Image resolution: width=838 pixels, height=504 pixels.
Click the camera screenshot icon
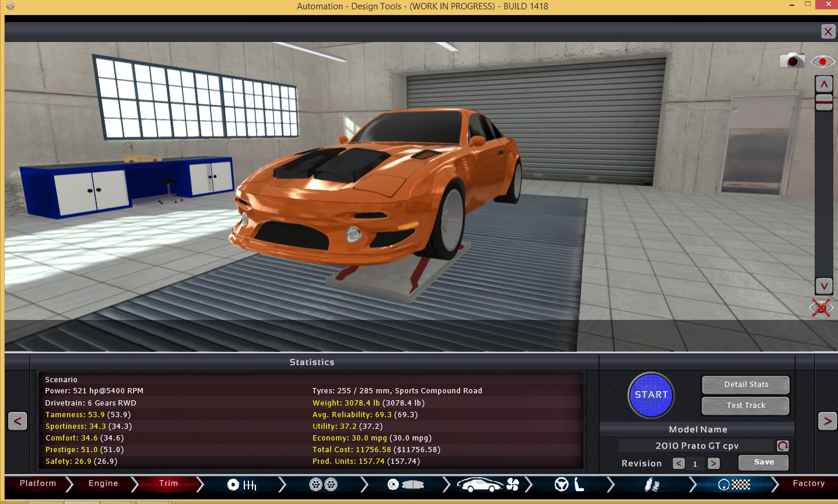coord(792,60)
